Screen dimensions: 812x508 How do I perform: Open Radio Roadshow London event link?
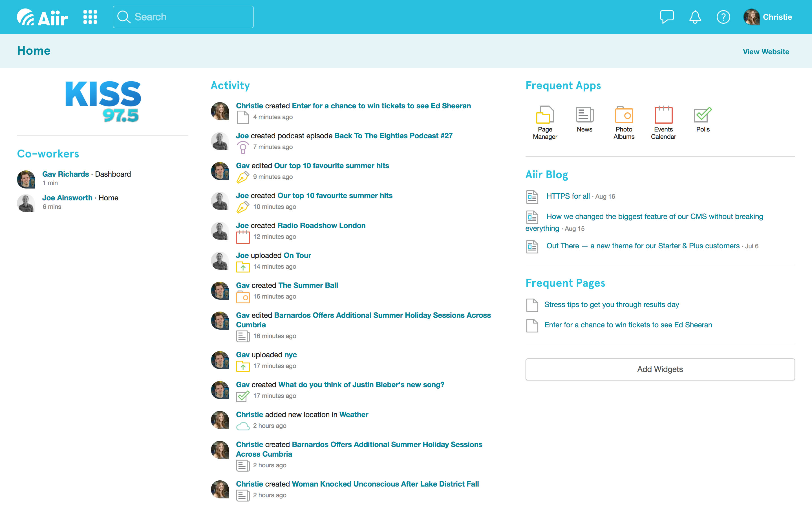coord(321,225)
